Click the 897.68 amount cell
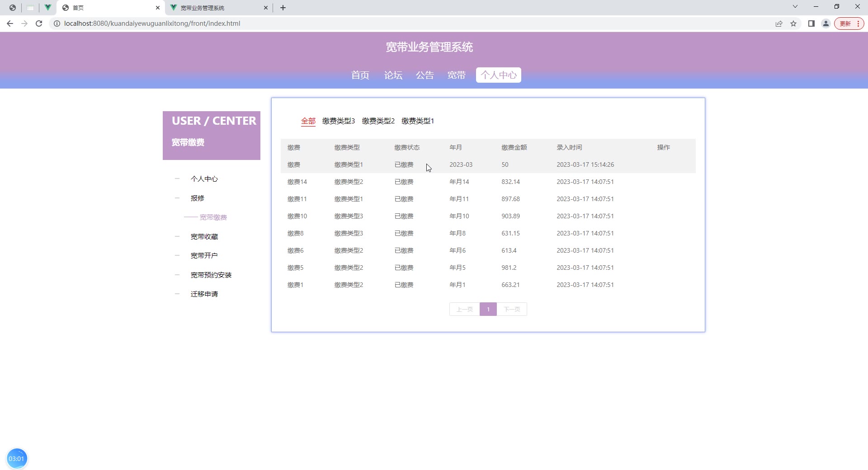868x470 pixels. point(510,199)
